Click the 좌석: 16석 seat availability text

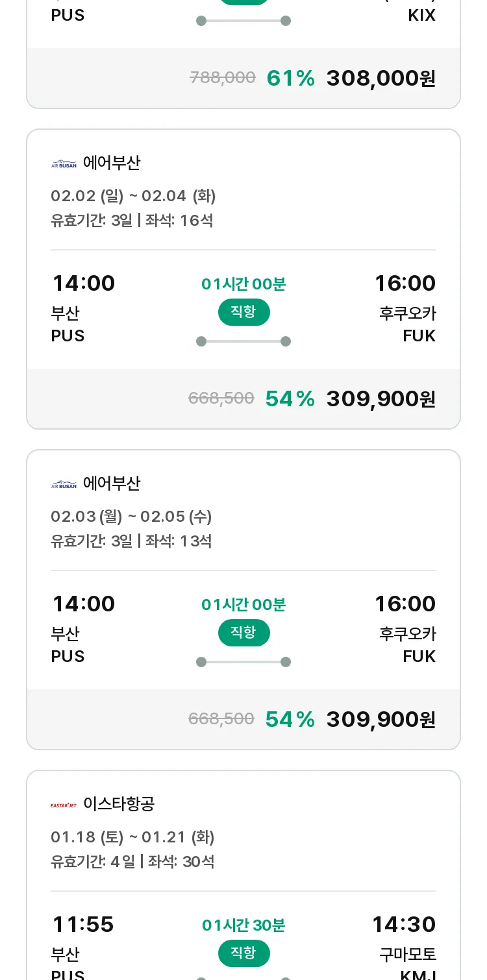(179, 221)
